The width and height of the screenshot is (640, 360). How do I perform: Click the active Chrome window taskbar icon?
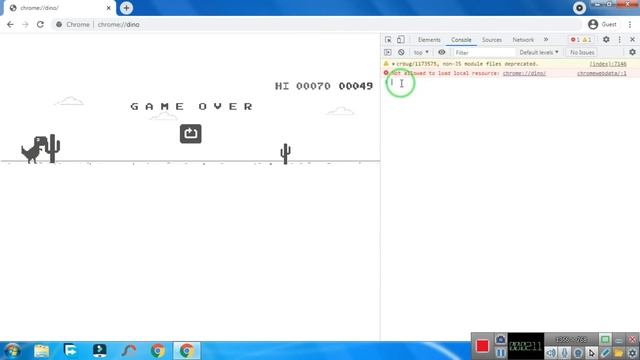pyautogui.click(x=187, y=351)
